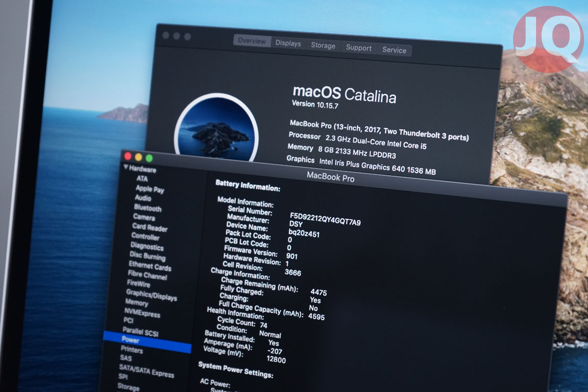This screenshot has width=588, height=392.
Task: Click the condition value Normal
Action: (269, 335)
